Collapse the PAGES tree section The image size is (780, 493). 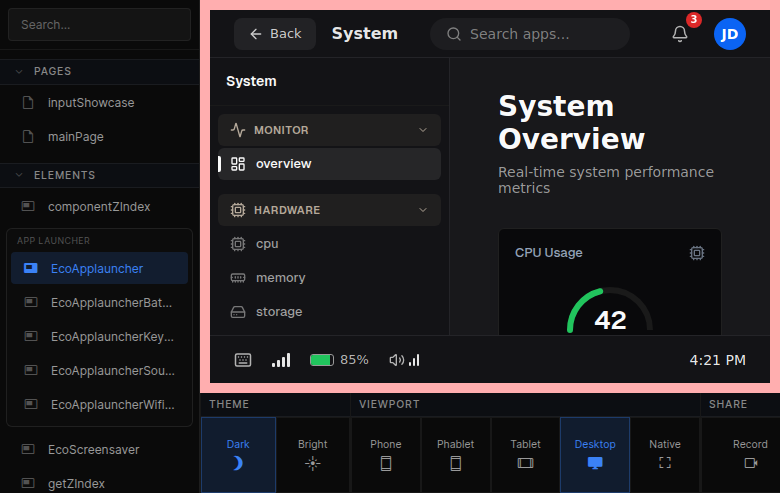19,71
